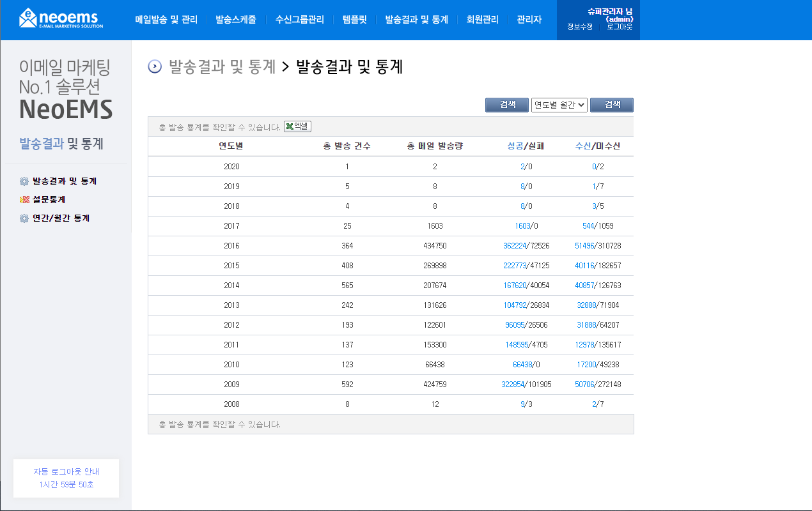Open the 발송스케줄 menu

click(236, 20)
